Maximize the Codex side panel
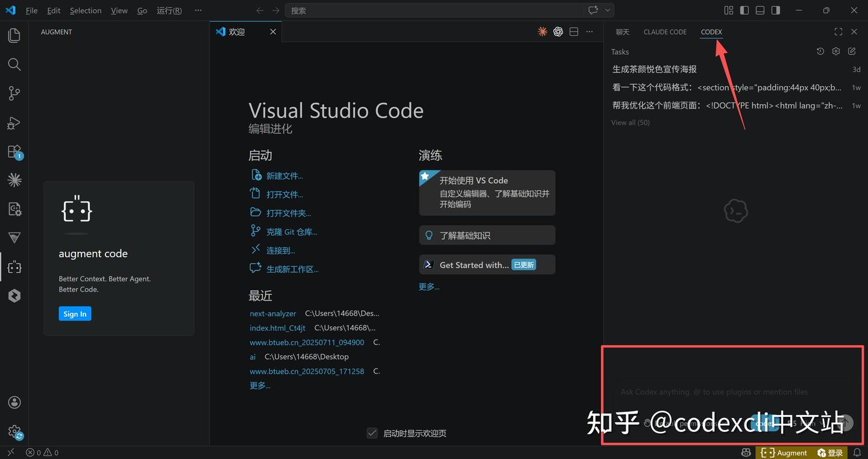868x459 pixels. (x=838, y=32)
